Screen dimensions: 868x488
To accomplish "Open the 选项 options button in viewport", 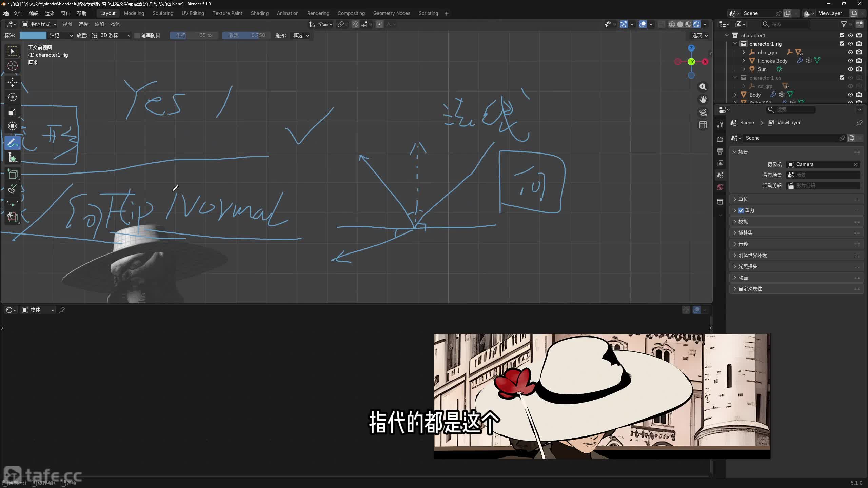I will [700, 35].
